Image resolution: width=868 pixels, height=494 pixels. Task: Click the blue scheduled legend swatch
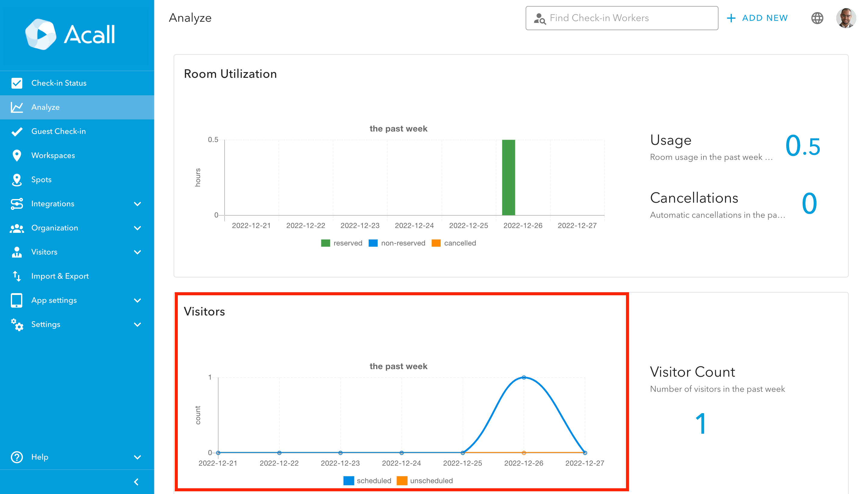(348, 480)
